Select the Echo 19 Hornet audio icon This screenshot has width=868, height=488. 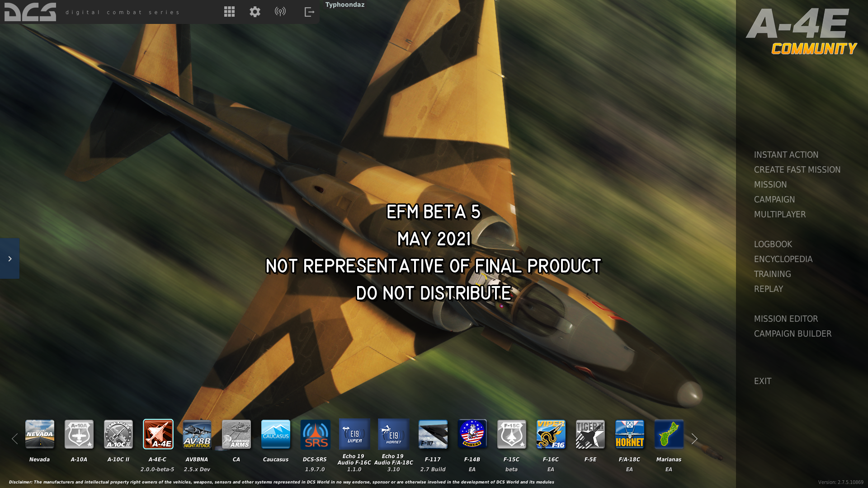point(394,434)
